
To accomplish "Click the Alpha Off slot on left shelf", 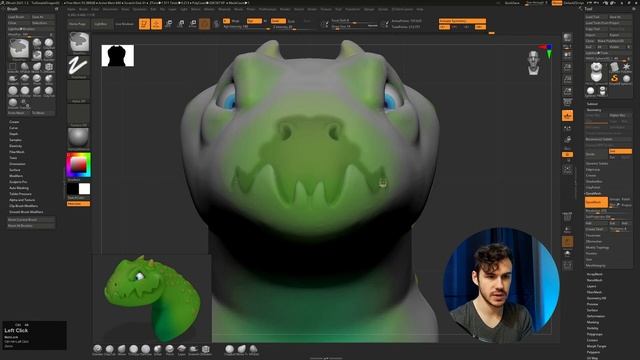I will pos(78,91).
